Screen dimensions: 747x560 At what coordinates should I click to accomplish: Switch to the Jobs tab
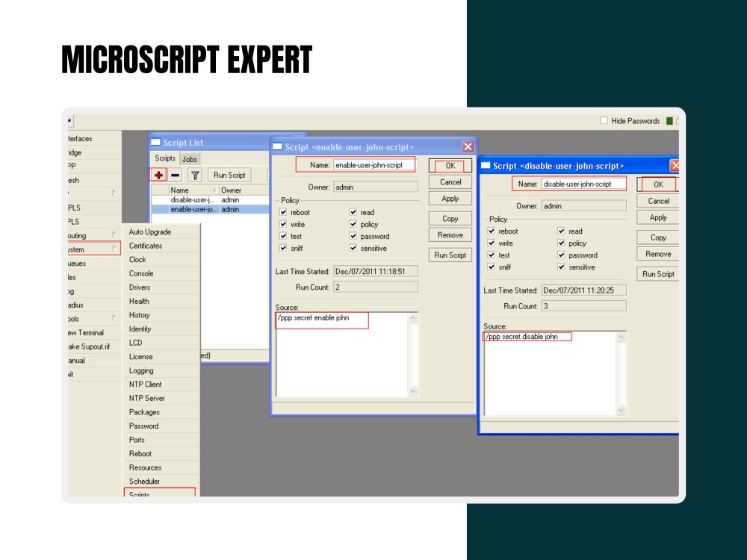click(189, 159)
